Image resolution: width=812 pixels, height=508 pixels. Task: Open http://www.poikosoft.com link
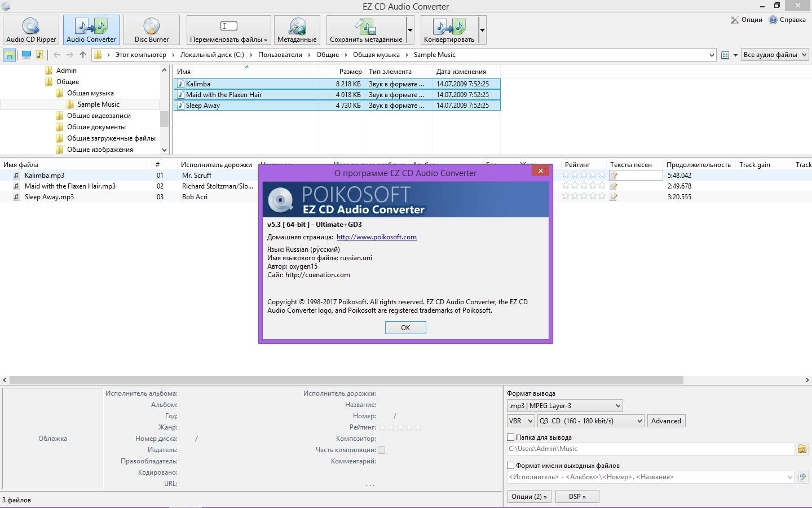pyautogui.click(x=377, y=237)
